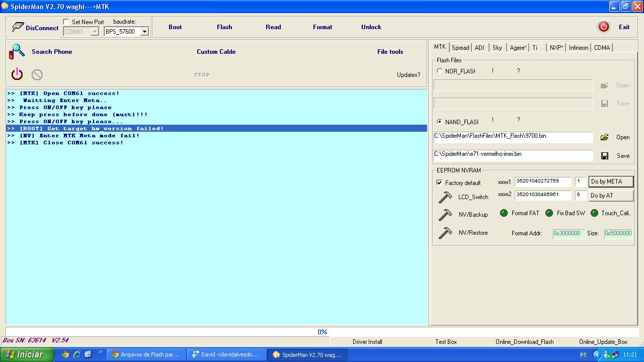Click the Format button

(x=323, y=27)
